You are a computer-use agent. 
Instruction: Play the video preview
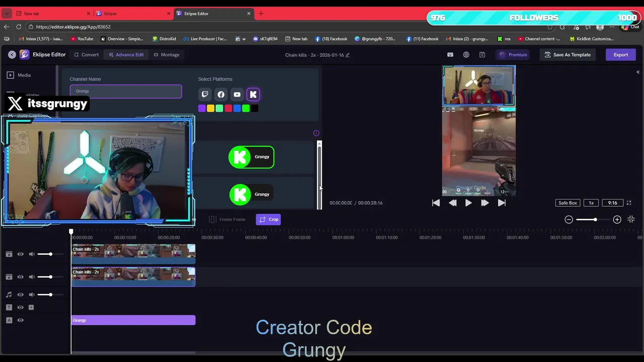[468, 203]
